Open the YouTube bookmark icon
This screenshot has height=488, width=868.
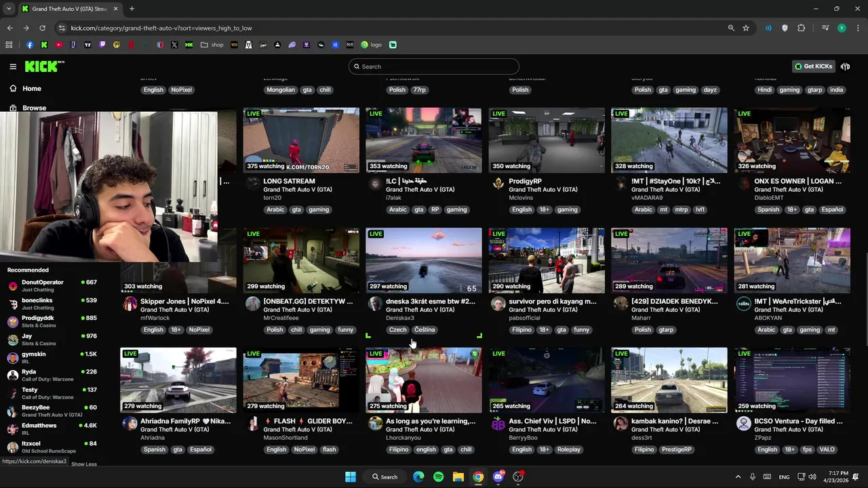58,45
